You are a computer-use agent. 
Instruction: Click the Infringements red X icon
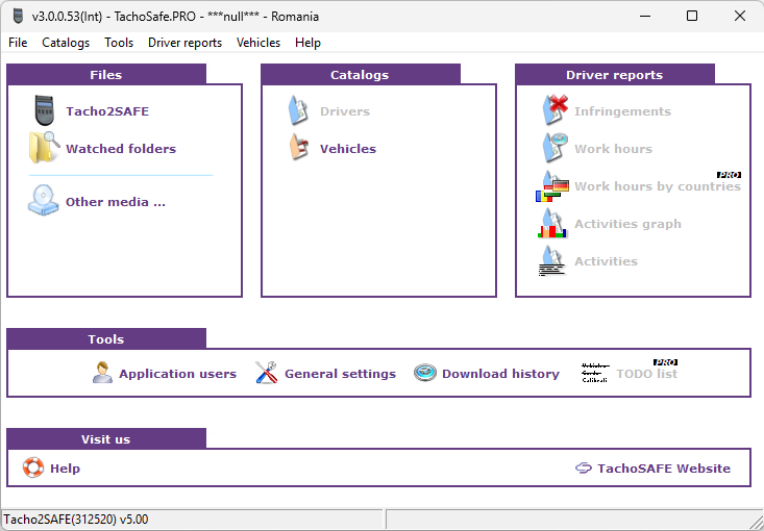coord(555,110)
